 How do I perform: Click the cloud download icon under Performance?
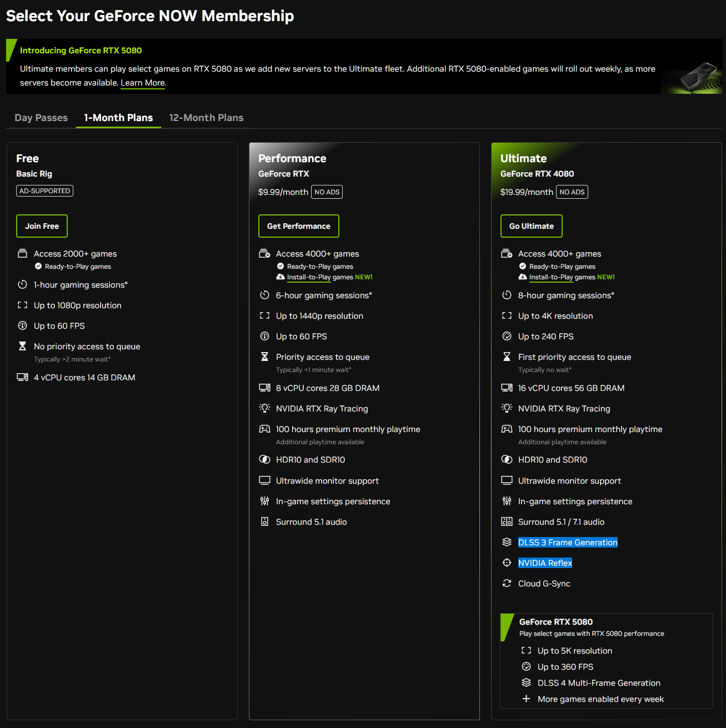281,277
